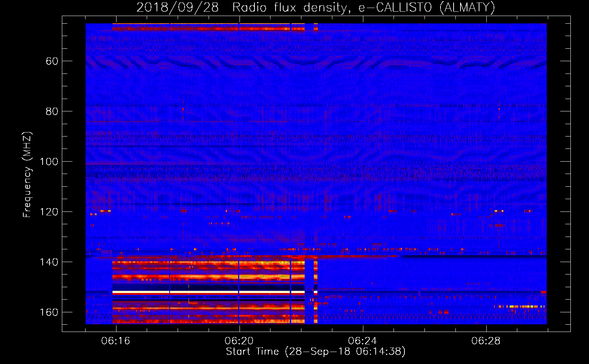
Task: Click the "06:28" time tick label
Action: (x=486, y=341)
